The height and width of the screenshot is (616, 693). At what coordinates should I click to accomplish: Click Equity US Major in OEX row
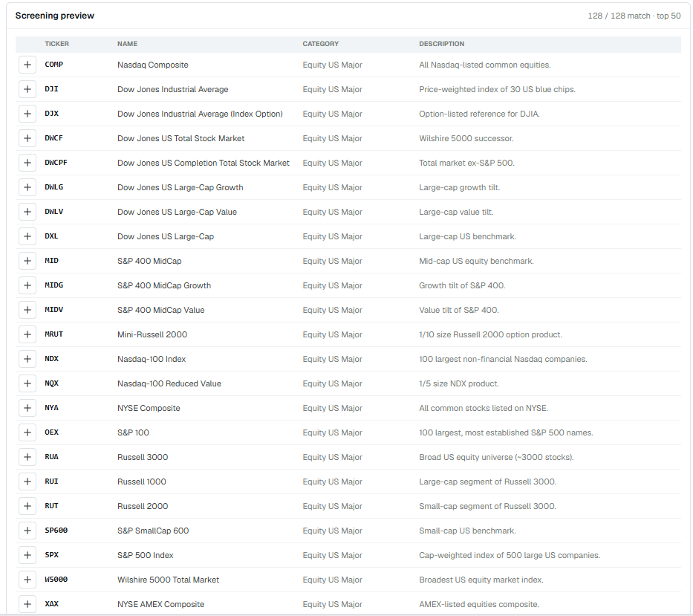(x=332, y=433)
